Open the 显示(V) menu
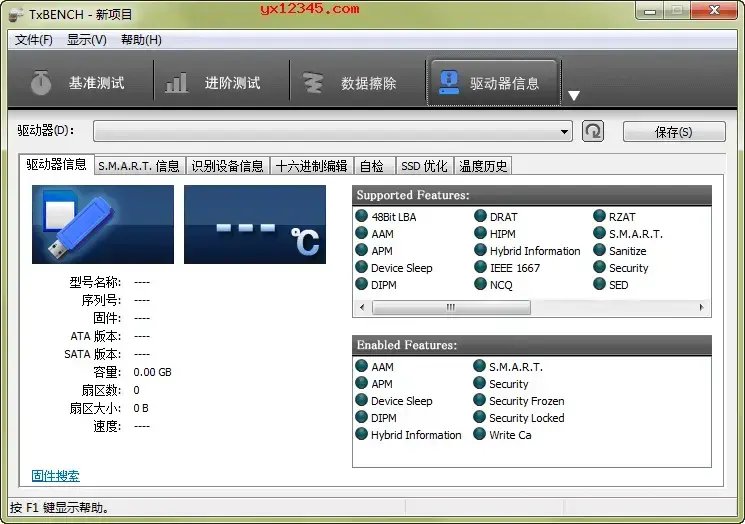Image resolution: width=745 pixels, height=524 pixels. pos(86,40)
